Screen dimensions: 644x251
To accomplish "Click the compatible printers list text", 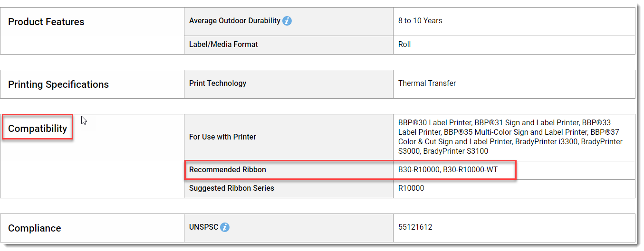I will (x=510, y=137).
